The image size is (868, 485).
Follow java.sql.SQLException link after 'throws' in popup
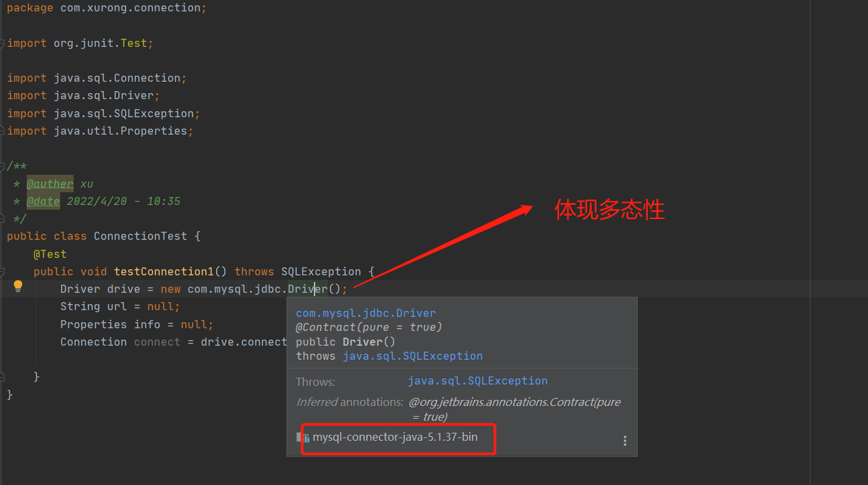click(x=413, y=356)
